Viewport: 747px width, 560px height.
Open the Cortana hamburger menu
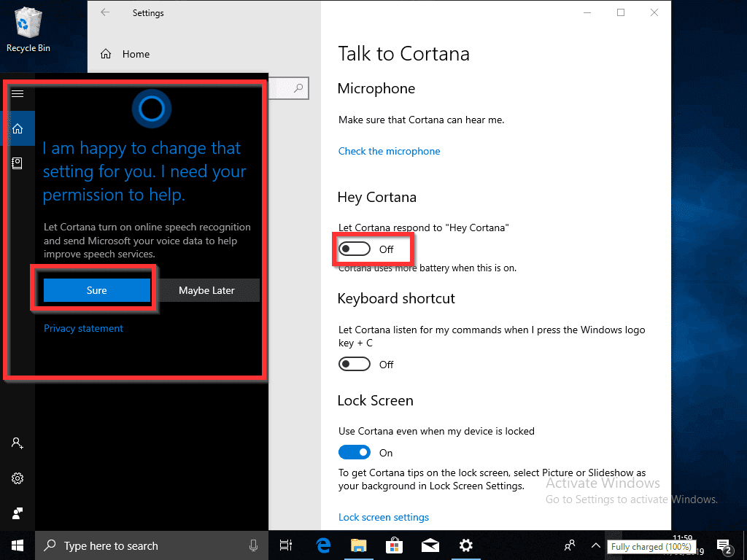point(18,93)
